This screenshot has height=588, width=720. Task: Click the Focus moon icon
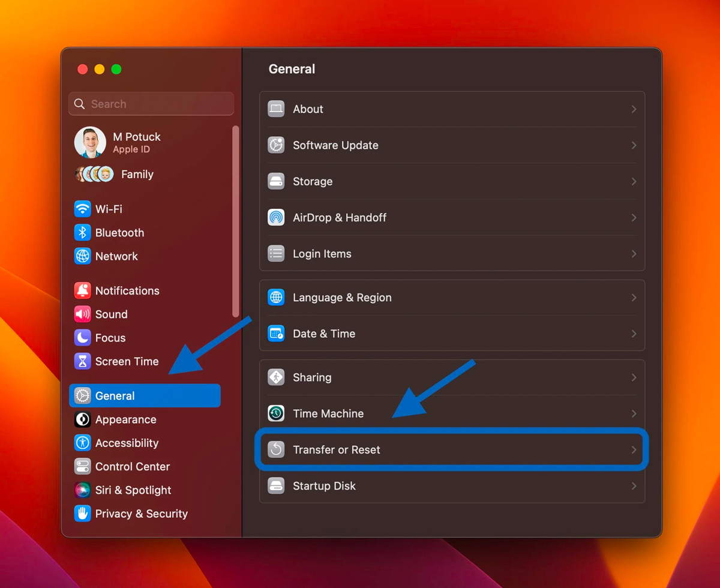click(x=82, y=338)
